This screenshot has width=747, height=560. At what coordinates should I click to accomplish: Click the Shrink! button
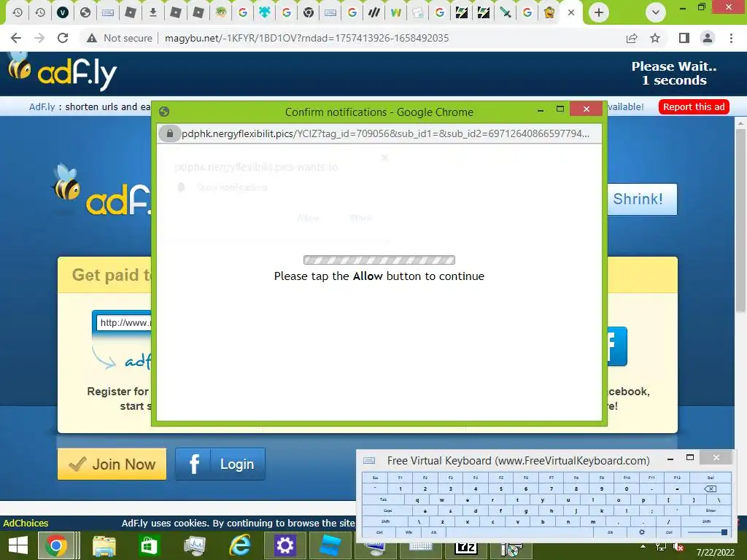pyautogui.click(x=642, y=199)
